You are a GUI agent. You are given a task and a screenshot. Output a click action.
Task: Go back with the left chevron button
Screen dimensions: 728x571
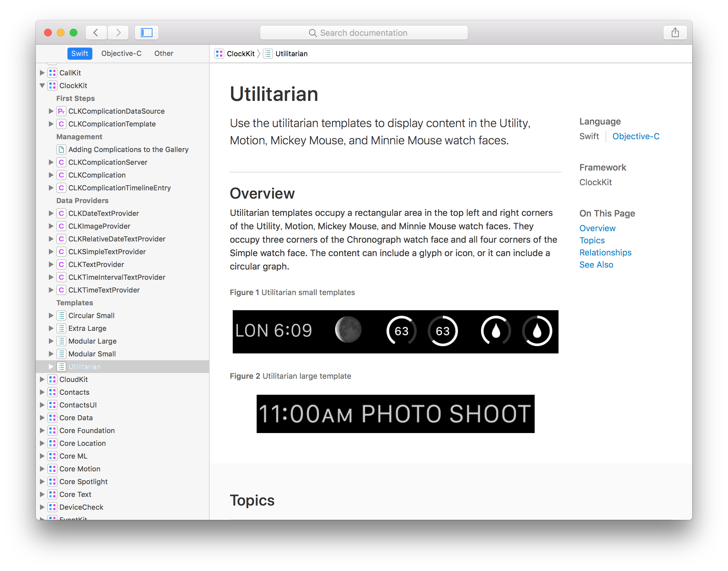pyautogui.click(x=96, y=33)
